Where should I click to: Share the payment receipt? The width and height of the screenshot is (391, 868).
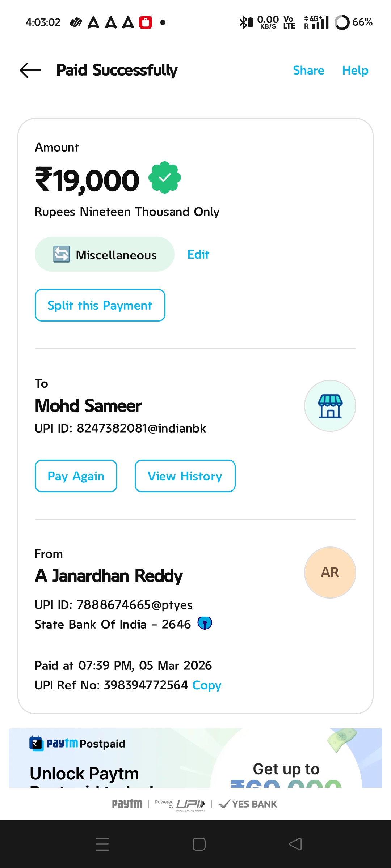point(308,70)
